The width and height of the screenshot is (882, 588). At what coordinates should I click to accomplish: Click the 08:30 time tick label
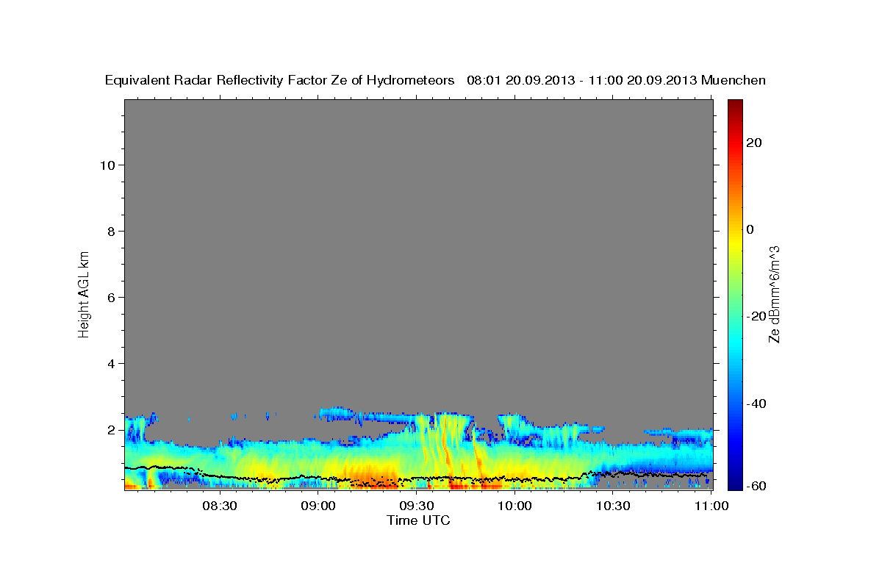click(x=220, y=506)
